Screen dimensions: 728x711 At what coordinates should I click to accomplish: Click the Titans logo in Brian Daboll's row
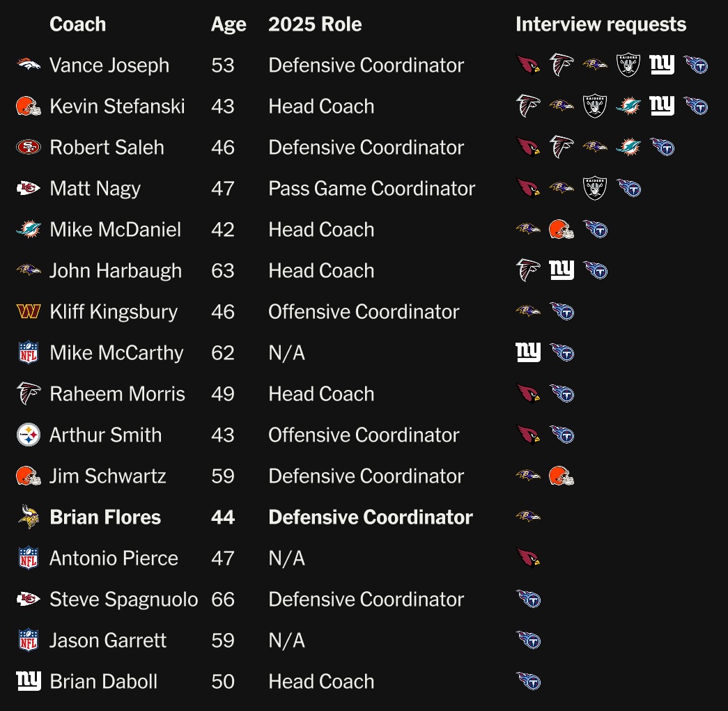point(528,682)
